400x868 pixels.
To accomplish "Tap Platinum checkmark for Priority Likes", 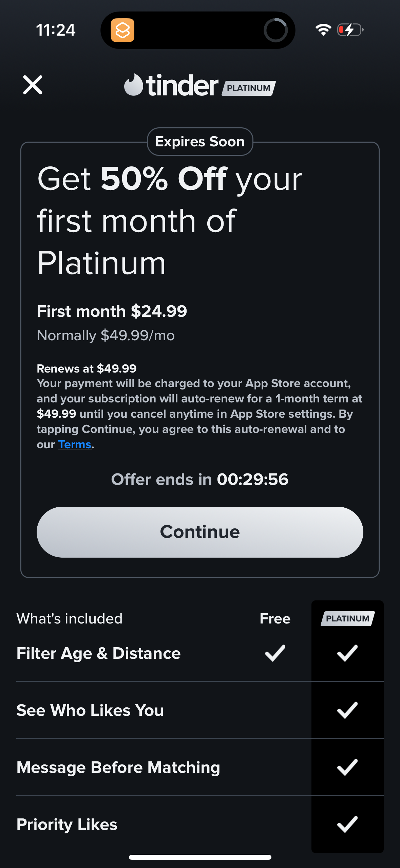I will 347,825.
